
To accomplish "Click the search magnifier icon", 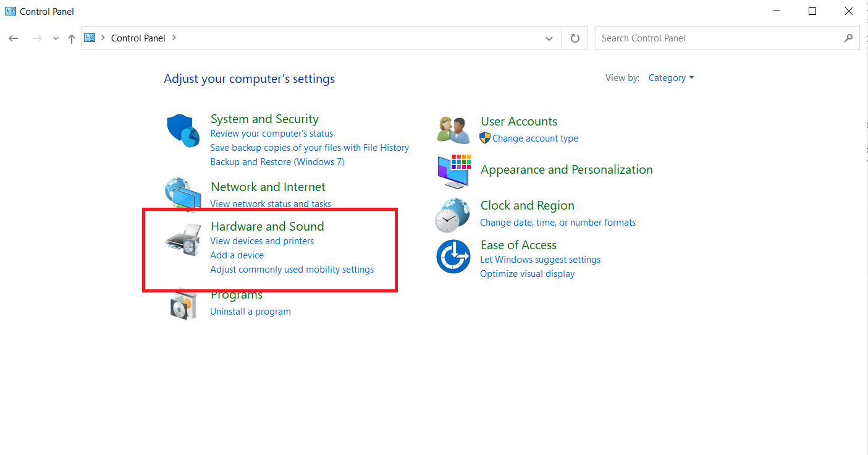I will [x=848, y=38].
